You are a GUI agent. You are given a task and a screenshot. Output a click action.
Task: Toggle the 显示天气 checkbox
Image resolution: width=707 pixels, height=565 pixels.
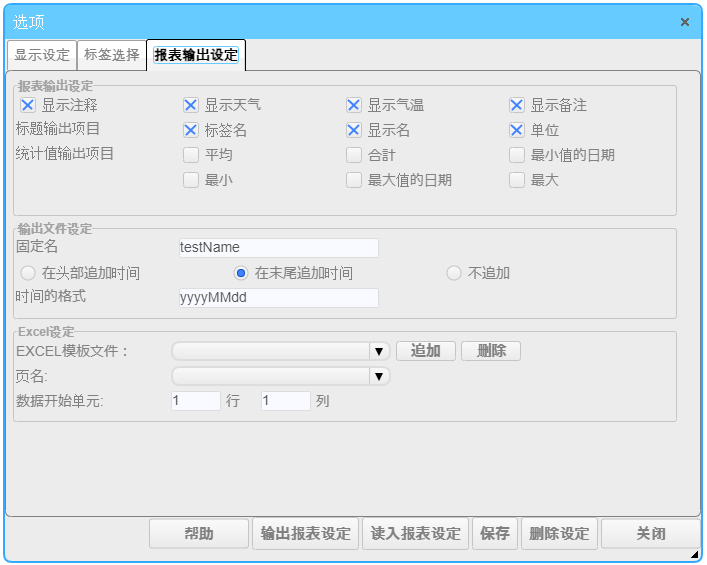tap(191, 105)
